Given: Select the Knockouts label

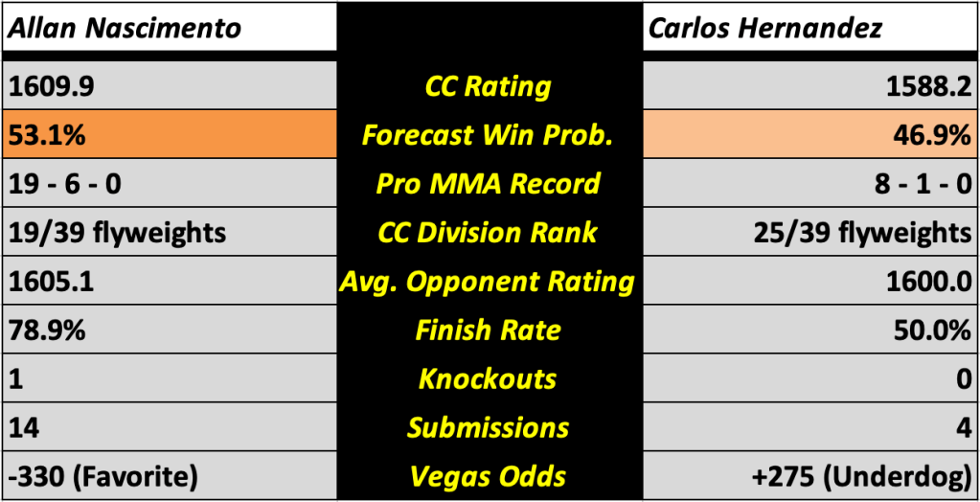Looking at the screenshot, I should pos(489,379).
